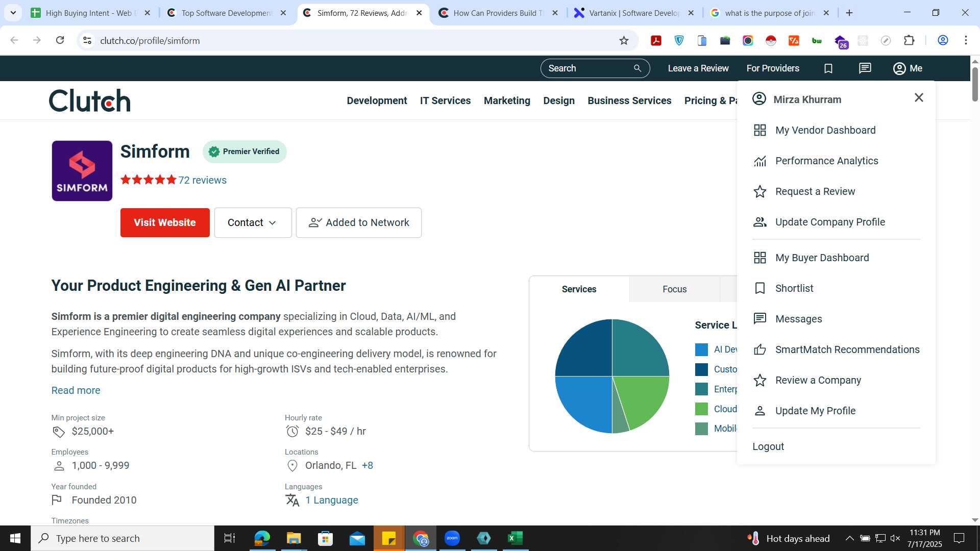The height and width of the screenshot is (551, 980).
Task: Open File Explorer from taskbar
Action: click(x=293, y=538)
